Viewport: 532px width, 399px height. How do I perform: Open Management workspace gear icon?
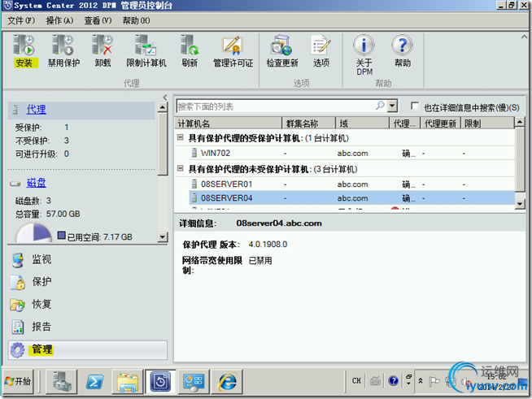17,350
